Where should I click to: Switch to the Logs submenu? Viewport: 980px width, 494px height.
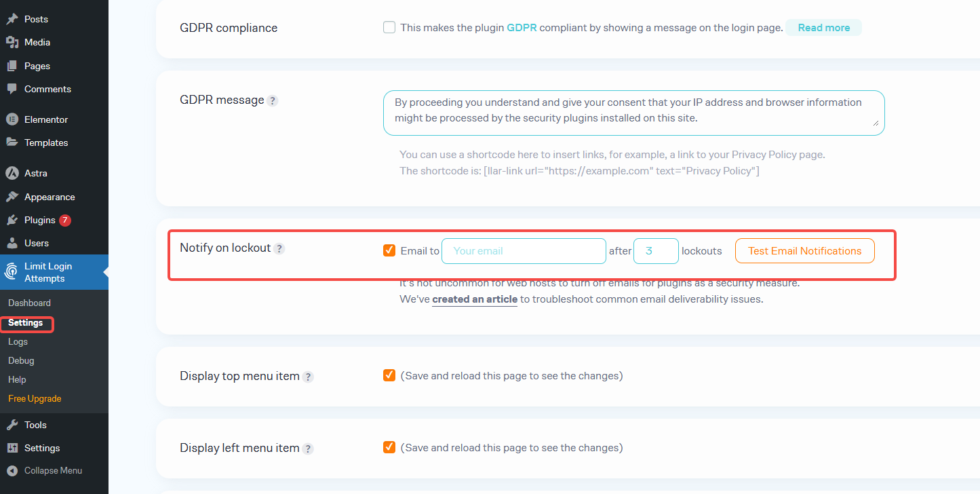click(18, 341)
